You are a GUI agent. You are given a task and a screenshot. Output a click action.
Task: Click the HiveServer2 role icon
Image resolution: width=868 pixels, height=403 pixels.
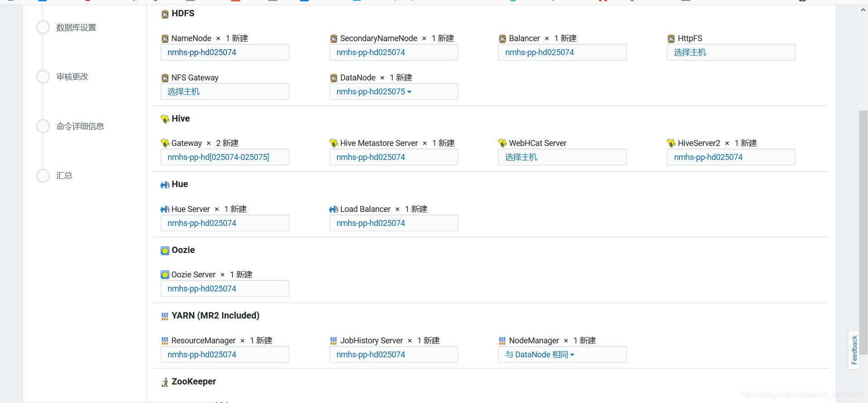671,143
